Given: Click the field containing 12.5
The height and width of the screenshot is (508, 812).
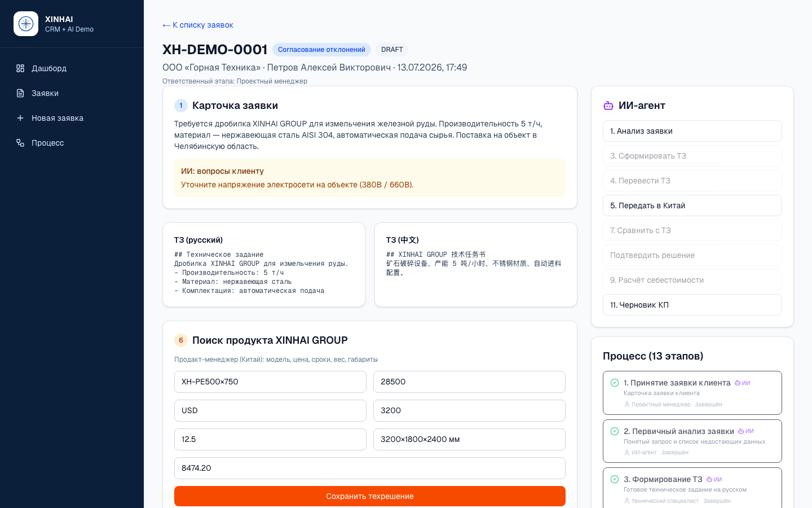Looking at the screenshot, I should pyautogui.click(x=270, y=439).
